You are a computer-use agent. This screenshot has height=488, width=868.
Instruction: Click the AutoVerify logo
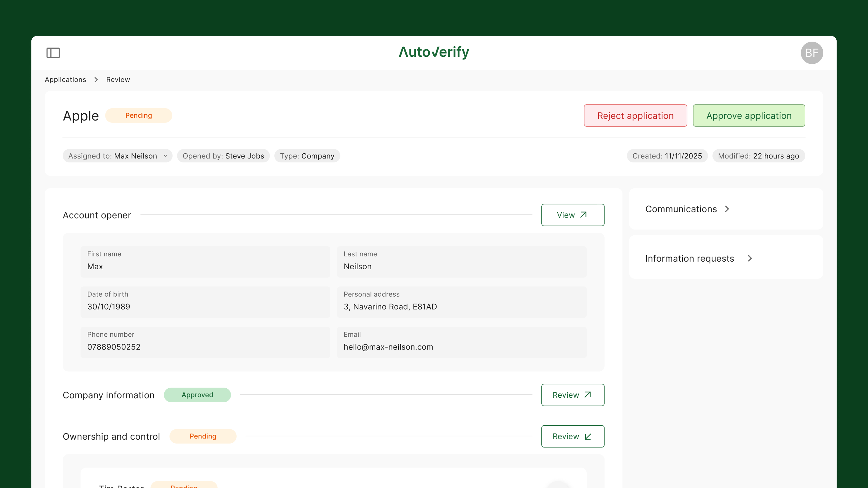[434, 52]
